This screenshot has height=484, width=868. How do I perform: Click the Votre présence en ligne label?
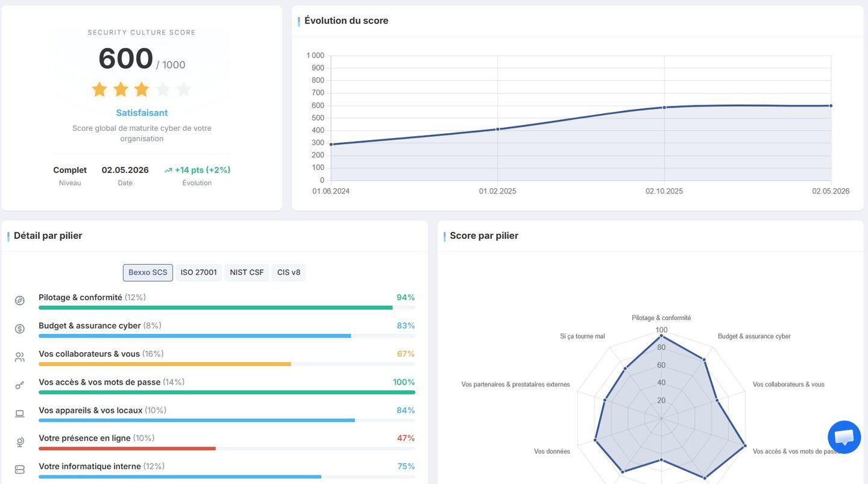point(84,438)
